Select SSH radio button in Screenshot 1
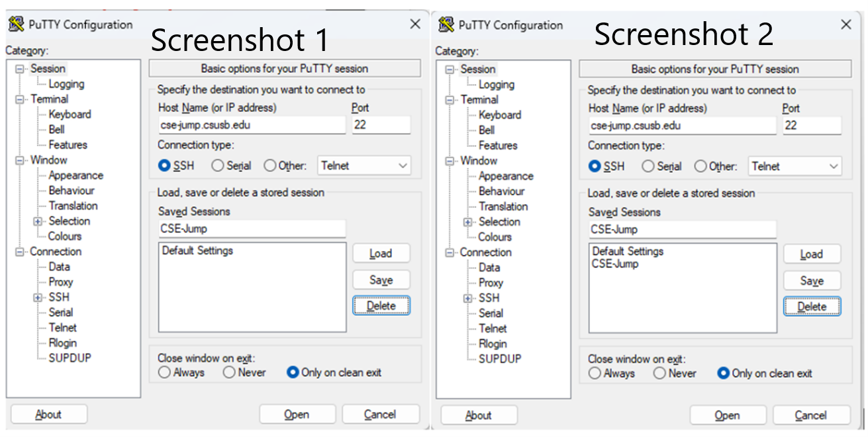Screen dimensions: 868x437 tap(164, 166)
